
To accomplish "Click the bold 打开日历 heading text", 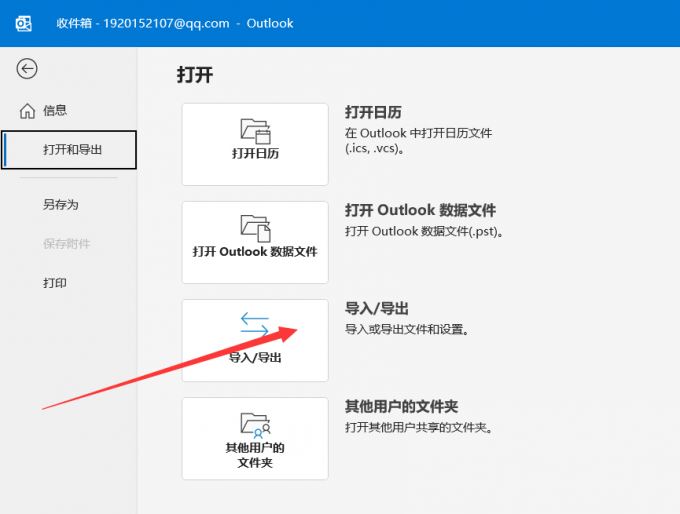I will (373, 112).
